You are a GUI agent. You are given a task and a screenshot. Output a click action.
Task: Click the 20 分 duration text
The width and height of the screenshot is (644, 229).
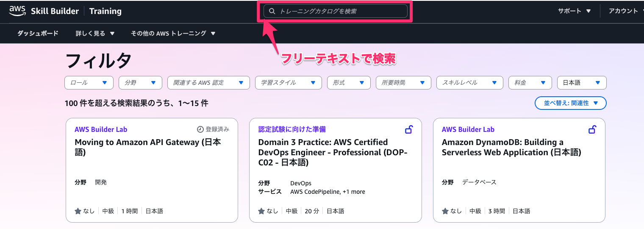(311, 211)
